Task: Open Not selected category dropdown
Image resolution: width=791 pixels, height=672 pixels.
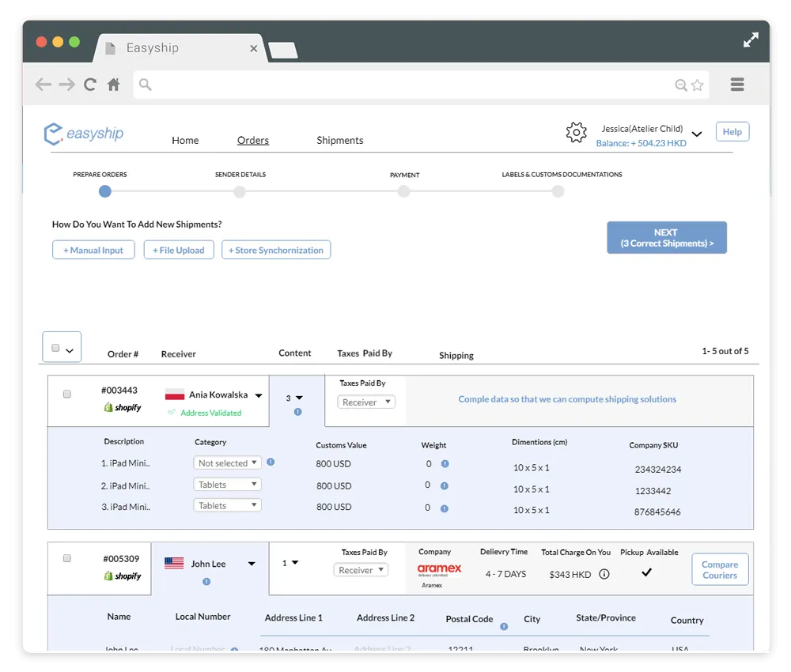Action: 227,462
